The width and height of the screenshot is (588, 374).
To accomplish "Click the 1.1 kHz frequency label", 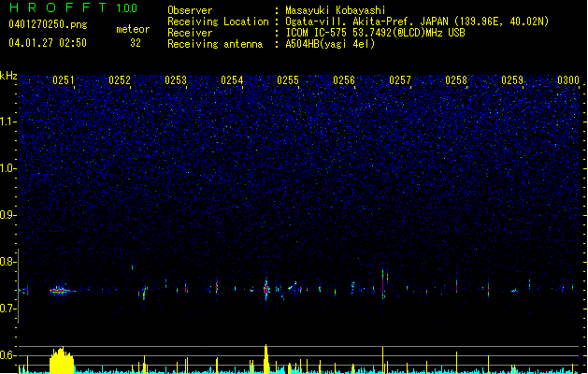I will 8,122.
